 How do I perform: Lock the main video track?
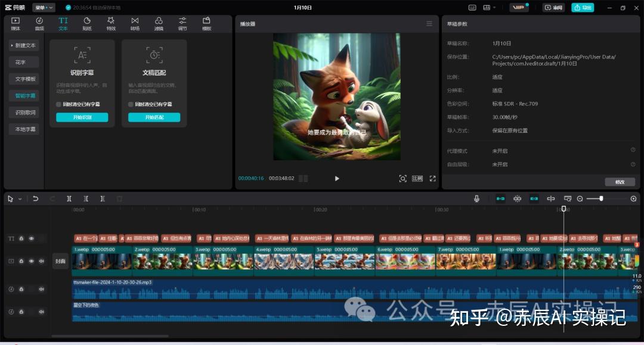pyautogui.click(x=21, y=261)
